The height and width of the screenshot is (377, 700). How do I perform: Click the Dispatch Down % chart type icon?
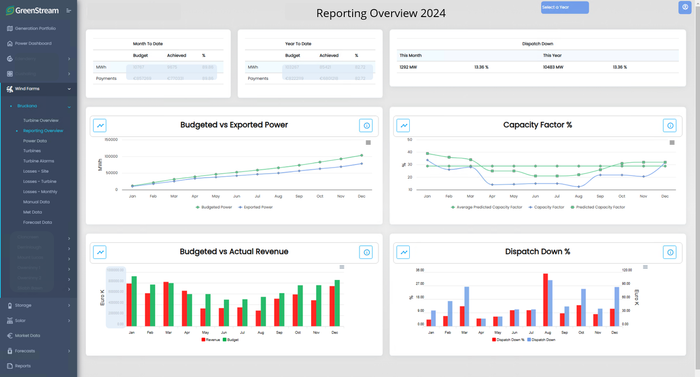point(404,252)
